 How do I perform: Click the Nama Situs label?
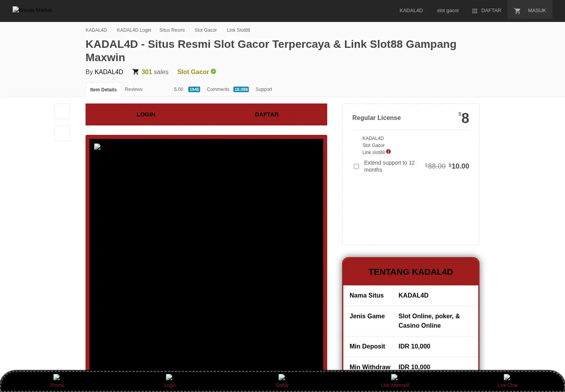[366, 296]
